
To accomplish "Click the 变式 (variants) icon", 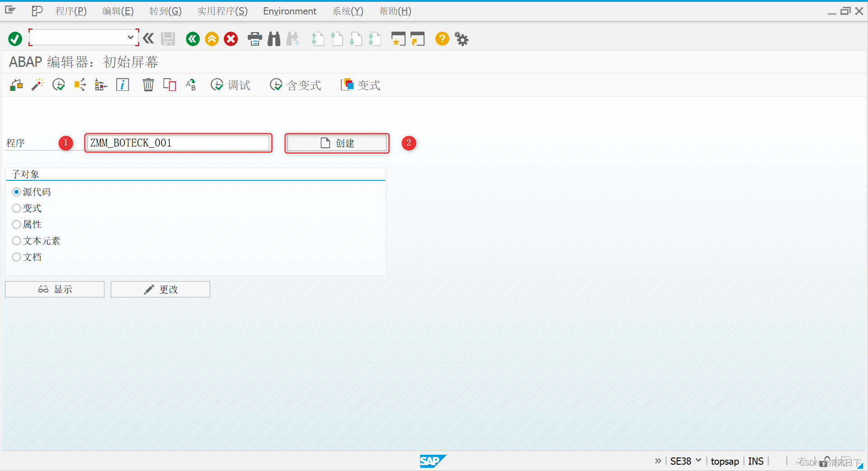I will point(360,85).
